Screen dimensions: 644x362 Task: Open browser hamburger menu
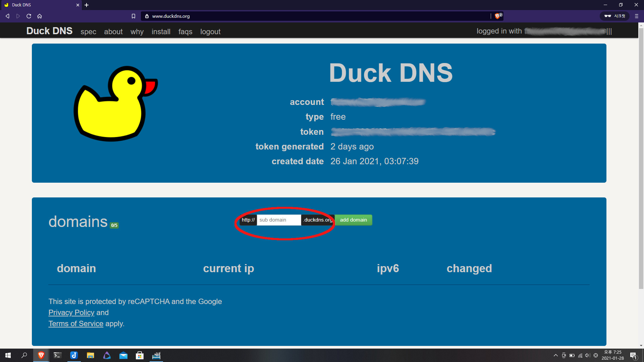pos(636,16)
